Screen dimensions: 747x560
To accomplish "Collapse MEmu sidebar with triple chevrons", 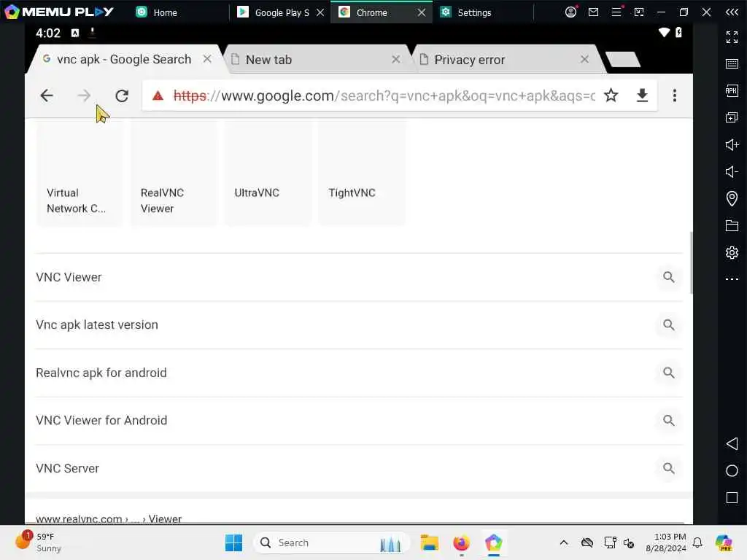I will 732,12.
